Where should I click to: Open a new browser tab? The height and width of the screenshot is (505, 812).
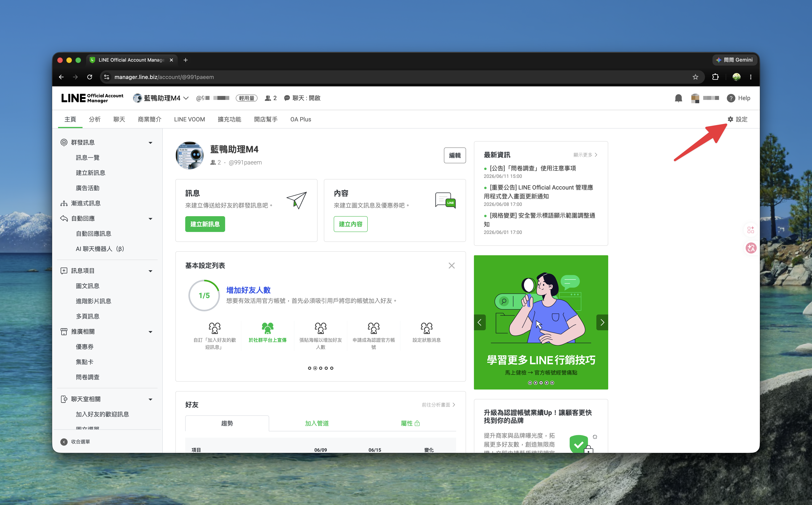[186, 60]
